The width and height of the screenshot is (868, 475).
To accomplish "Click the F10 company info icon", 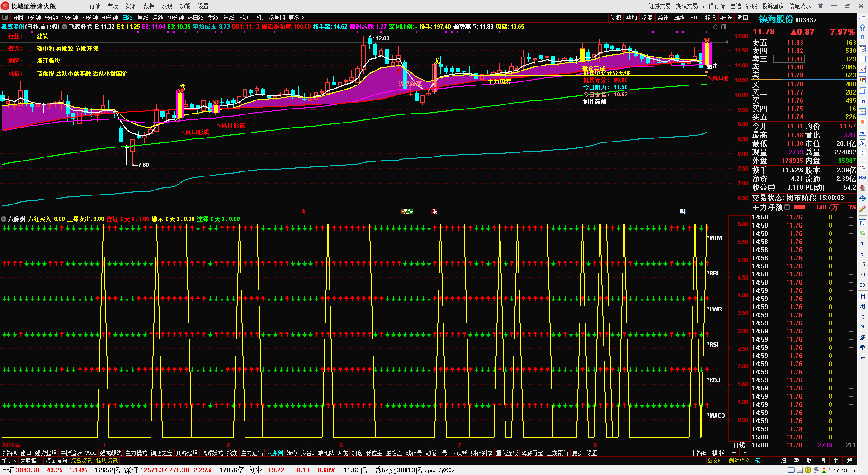I will (863, 101).
